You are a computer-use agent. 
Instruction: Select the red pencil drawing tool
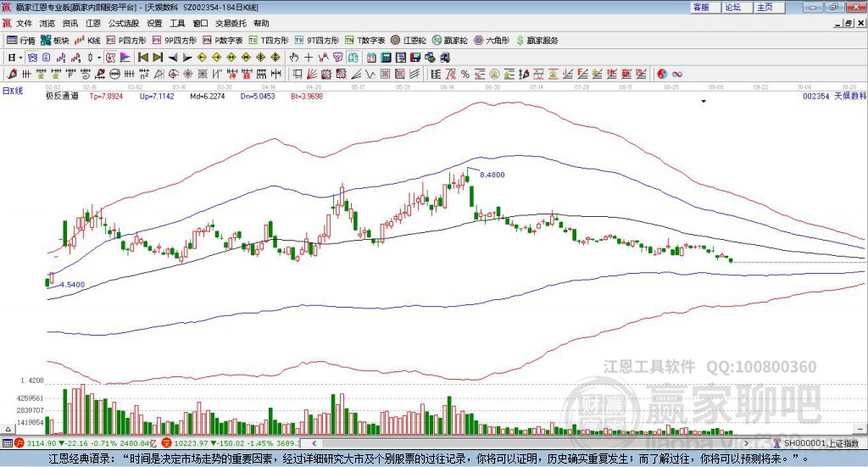[x=12, y=74]
